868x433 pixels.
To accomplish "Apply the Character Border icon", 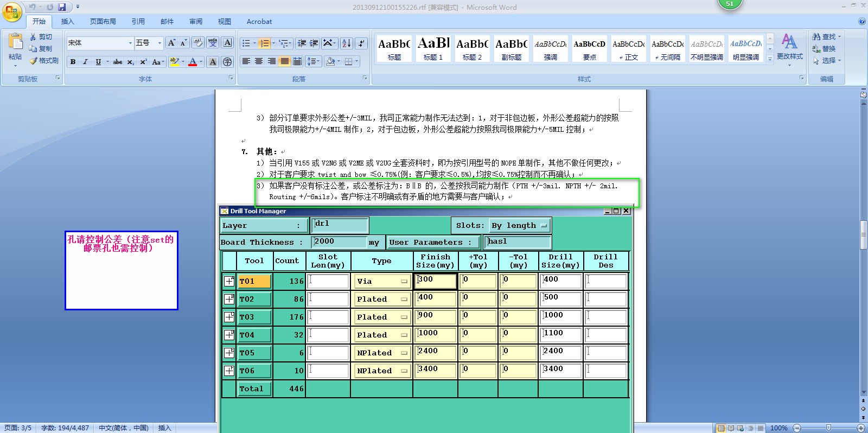I will [228, 43].
